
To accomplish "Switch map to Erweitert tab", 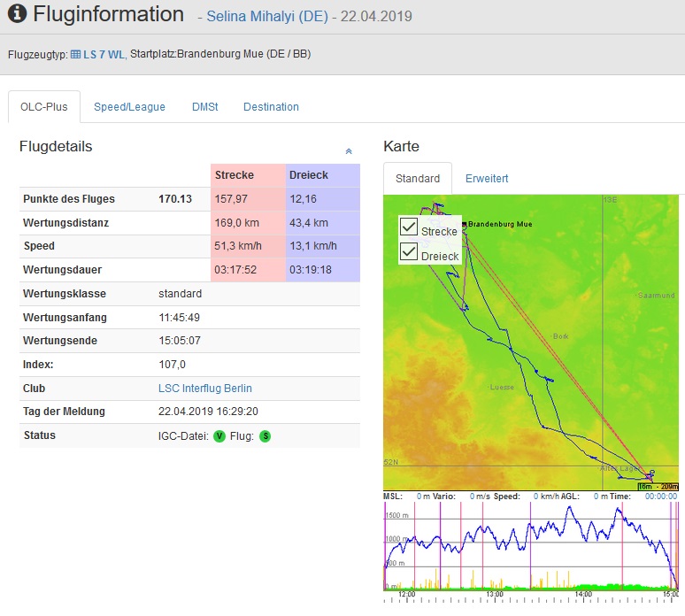I will click(x=487, y=179).
